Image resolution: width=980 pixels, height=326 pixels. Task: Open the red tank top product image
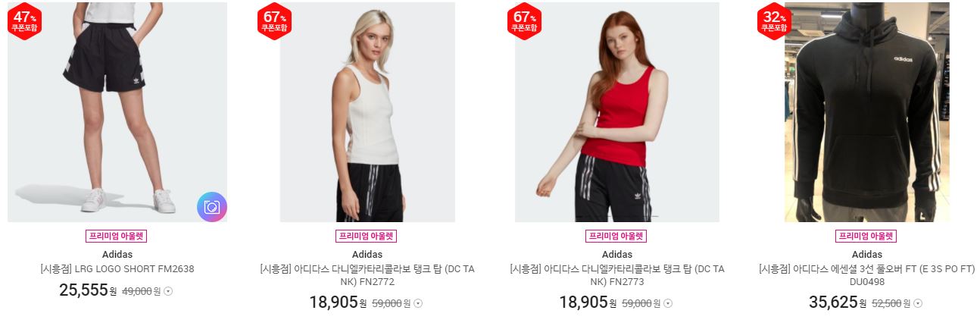(x=617, y=112)
